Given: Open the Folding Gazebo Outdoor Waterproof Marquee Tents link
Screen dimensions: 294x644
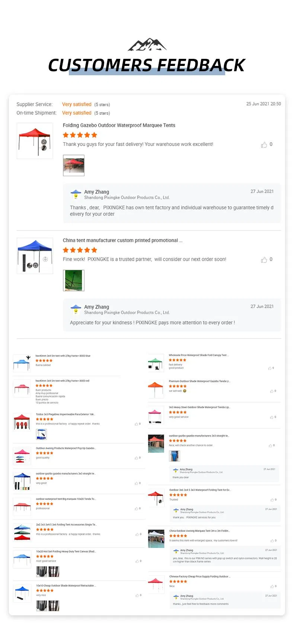Looking at the screenshot, I should pyautogui.click(x=119, y=125).
